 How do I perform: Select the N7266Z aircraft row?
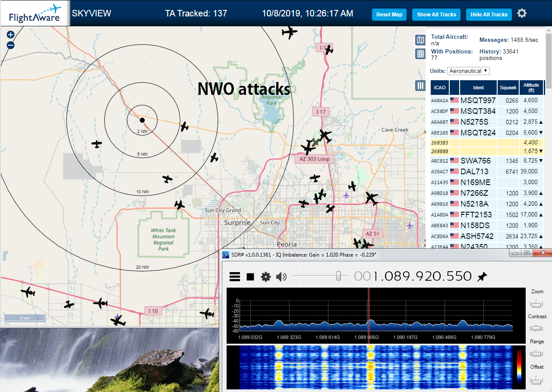tap(487, 193)
